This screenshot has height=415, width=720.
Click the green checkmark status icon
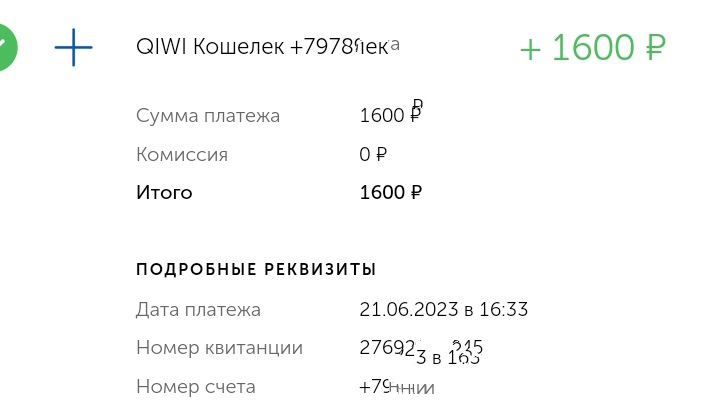tap(10, 46)
